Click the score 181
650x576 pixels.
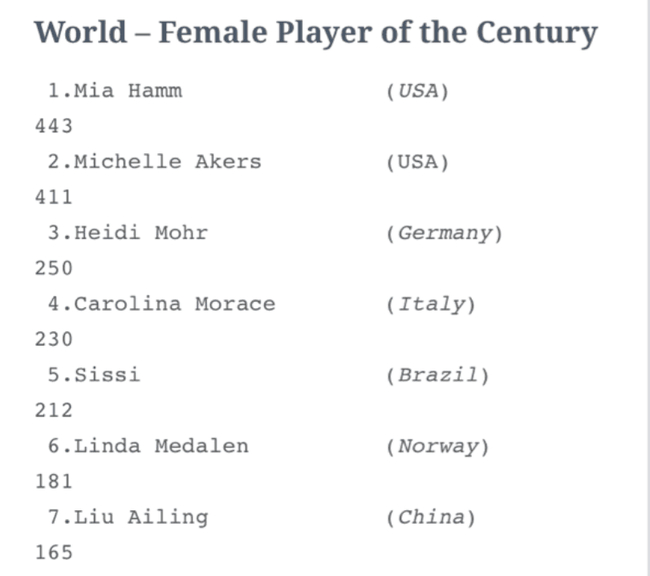(54, 482)
